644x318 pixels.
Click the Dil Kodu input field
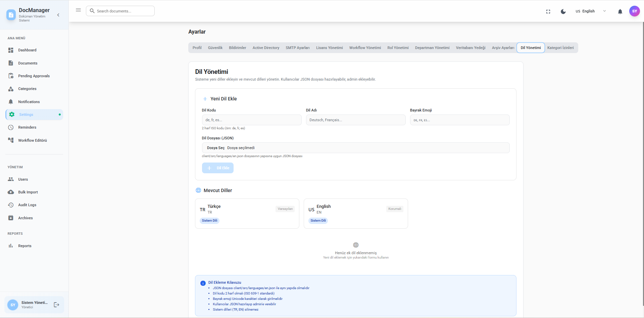pos(251,120)
